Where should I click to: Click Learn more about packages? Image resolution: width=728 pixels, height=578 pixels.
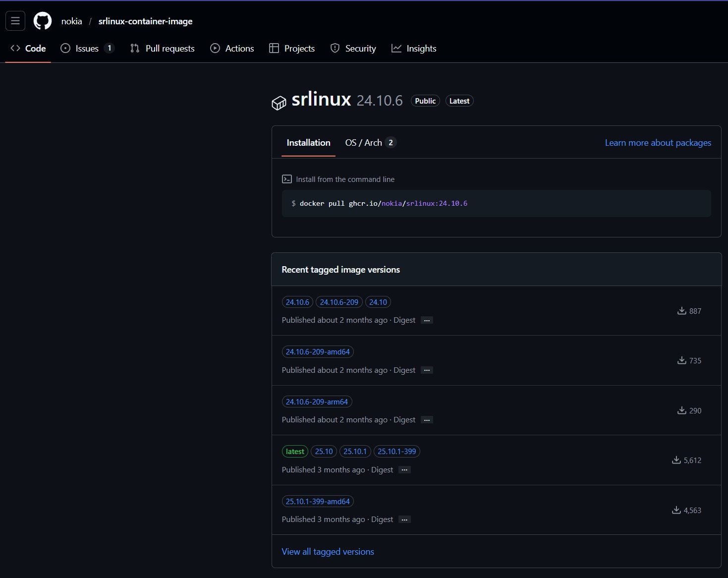[x=658, y=142]
